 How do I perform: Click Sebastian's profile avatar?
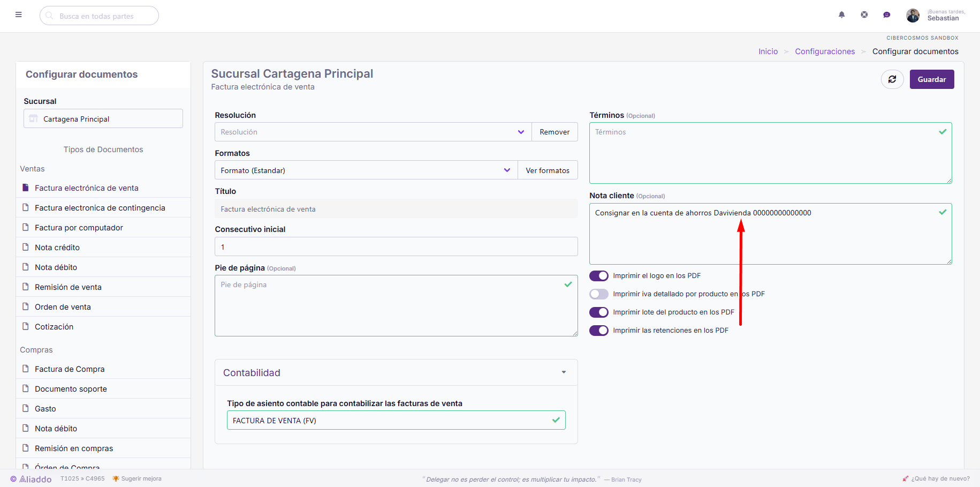click(x=913, y=15)
